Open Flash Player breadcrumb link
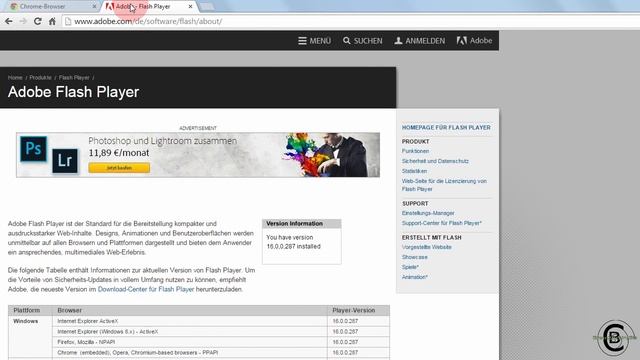The width and height of the screenshot is (640, 360). click(74, 78)
